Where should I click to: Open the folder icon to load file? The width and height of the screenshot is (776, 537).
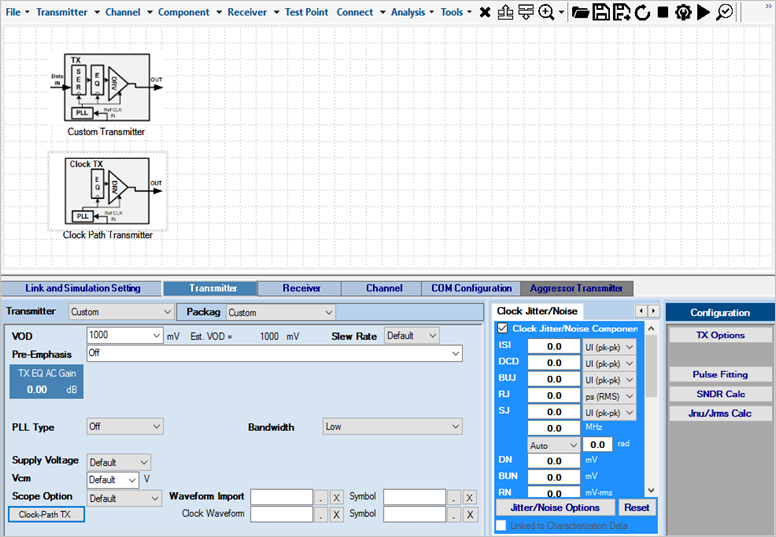(x=580, y=12)
